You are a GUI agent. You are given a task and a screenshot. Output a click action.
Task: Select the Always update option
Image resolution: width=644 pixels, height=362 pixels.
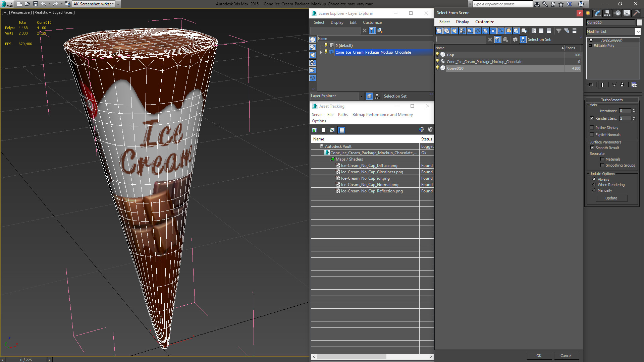(x=594, y=179)
